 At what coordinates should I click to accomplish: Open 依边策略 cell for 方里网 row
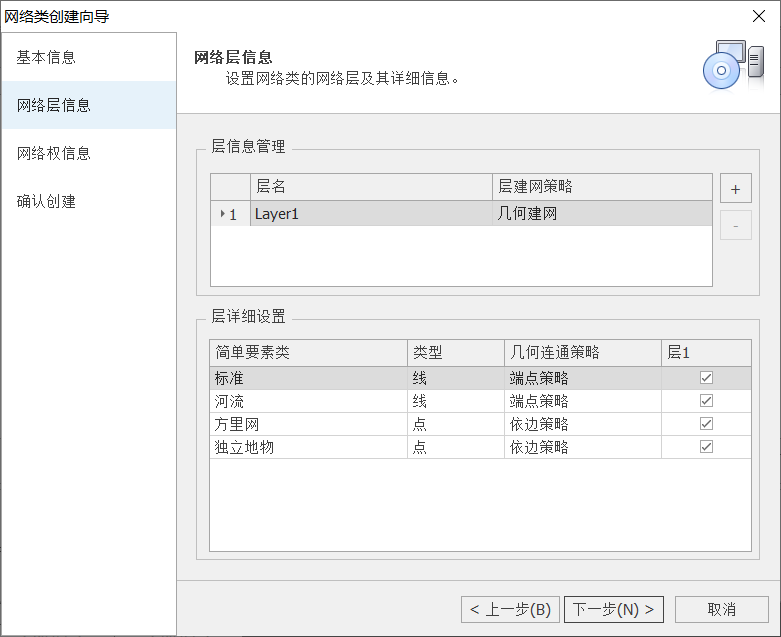tap(582, 424)
